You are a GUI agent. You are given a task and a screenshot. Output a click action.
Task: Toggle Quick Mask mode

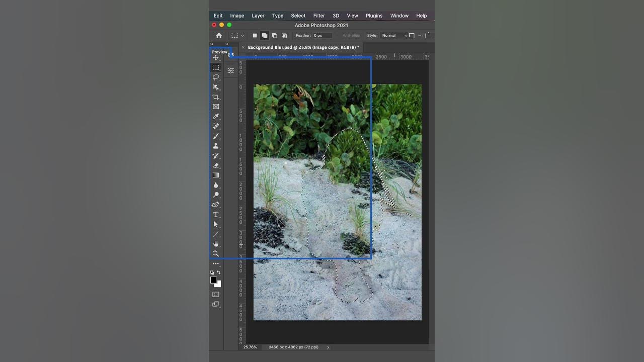point(216,295)
